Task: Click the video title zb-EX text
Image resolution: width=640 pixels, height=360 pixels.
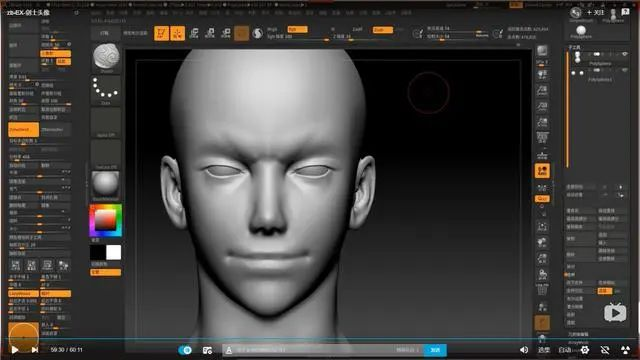Action: (28, 13)
